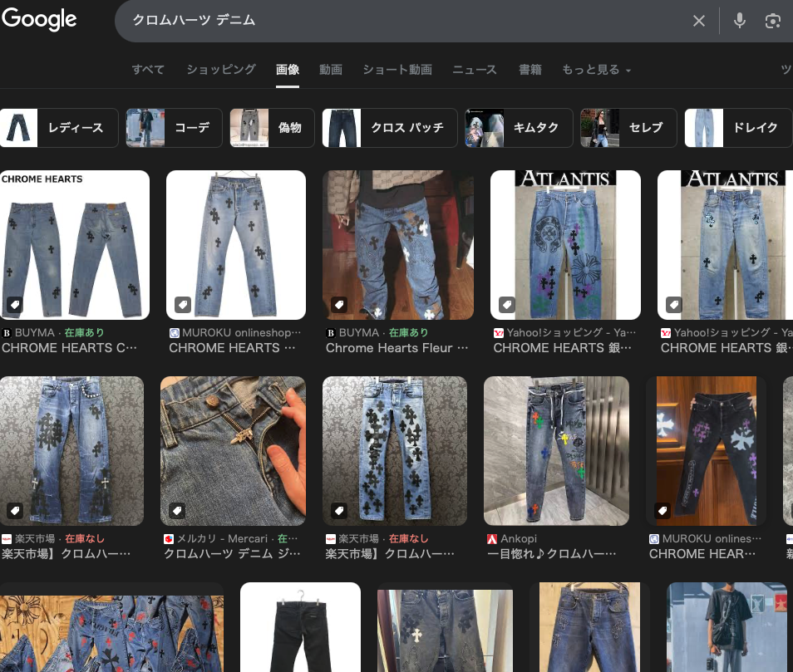The image size is (793, 672).
Task: Switch to the ショッピング tab
Action: [x=221, y=70]
